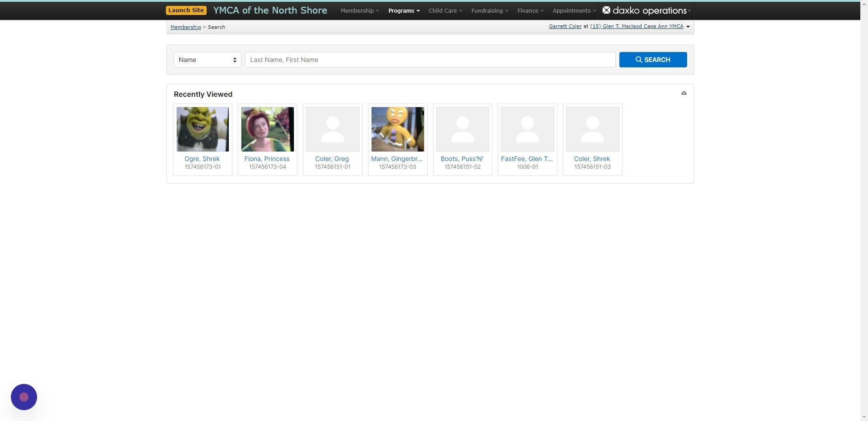Image resolution: width=868 pixels, height=421 pixels.
Task: Open the Ogre, Shrek name link
Action: click(202, 159)
